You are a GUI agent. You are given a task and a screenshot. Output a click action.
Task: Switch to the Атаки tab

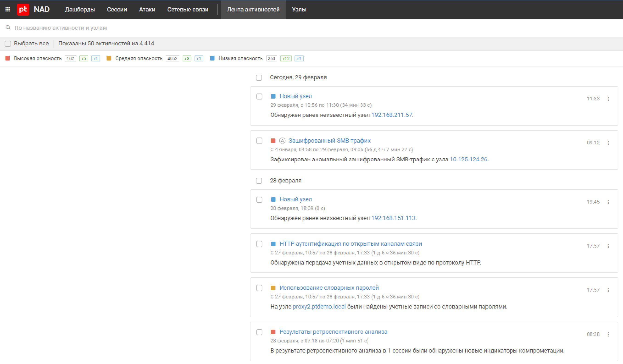click(x=147, y=9)
